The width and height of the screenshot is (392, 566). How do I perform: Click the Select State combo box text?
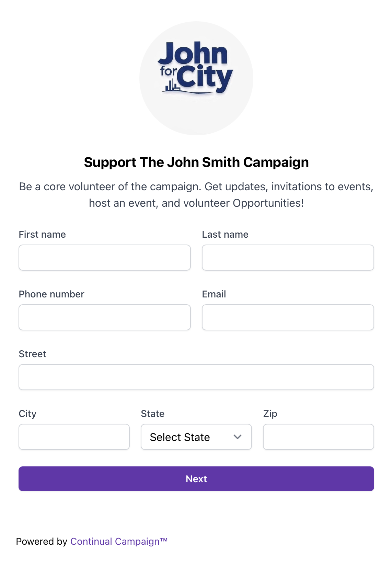(179, 437)
